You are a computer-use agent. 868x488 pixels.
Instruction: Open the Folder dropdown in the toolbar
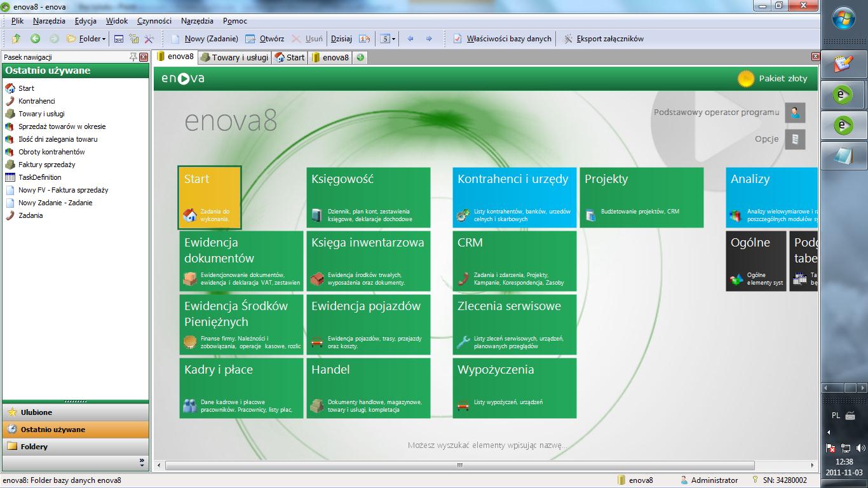click(x=86, y=39)
